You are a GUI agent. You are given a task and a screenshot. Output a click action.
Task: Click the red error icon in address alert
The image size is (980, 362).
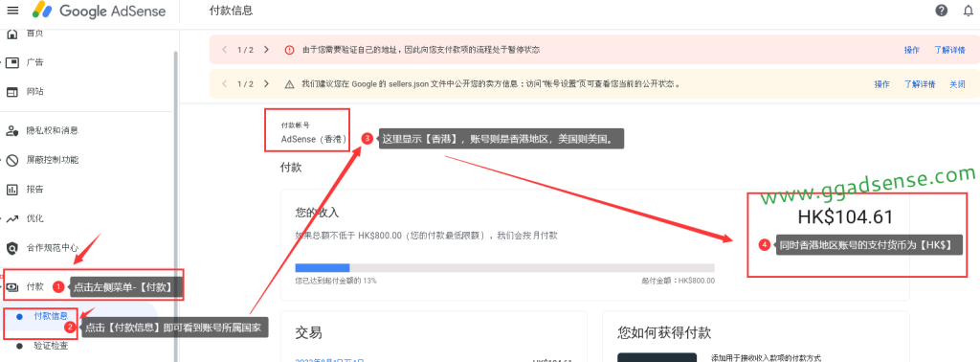pyautogui.click(x=289, y=50)
